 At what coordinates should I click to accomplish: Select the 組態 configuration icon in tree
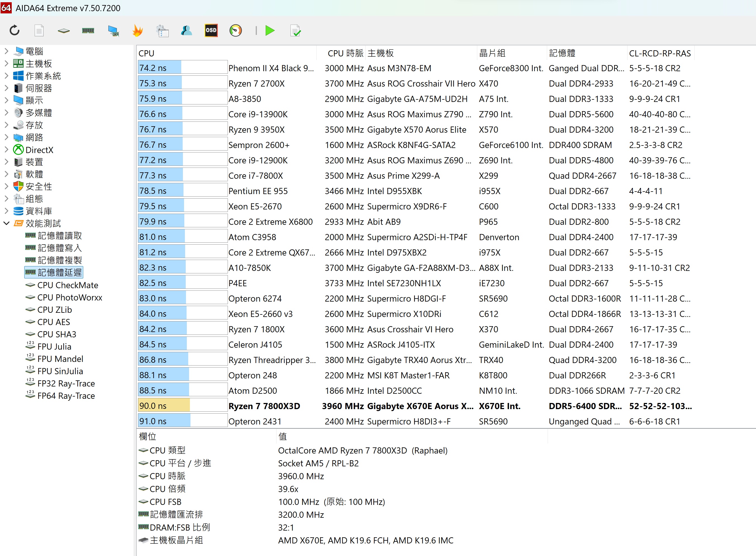tap(18, 199)
